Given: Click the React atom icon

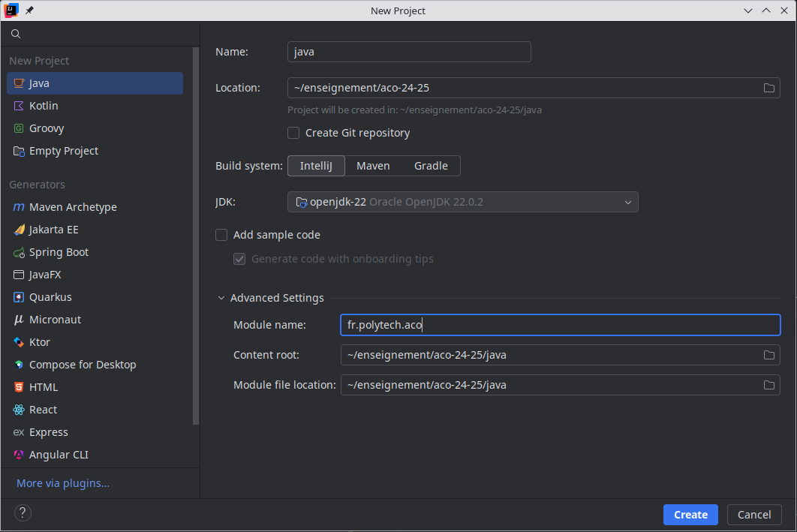Looking at the screenshot, I should (19, 410).
